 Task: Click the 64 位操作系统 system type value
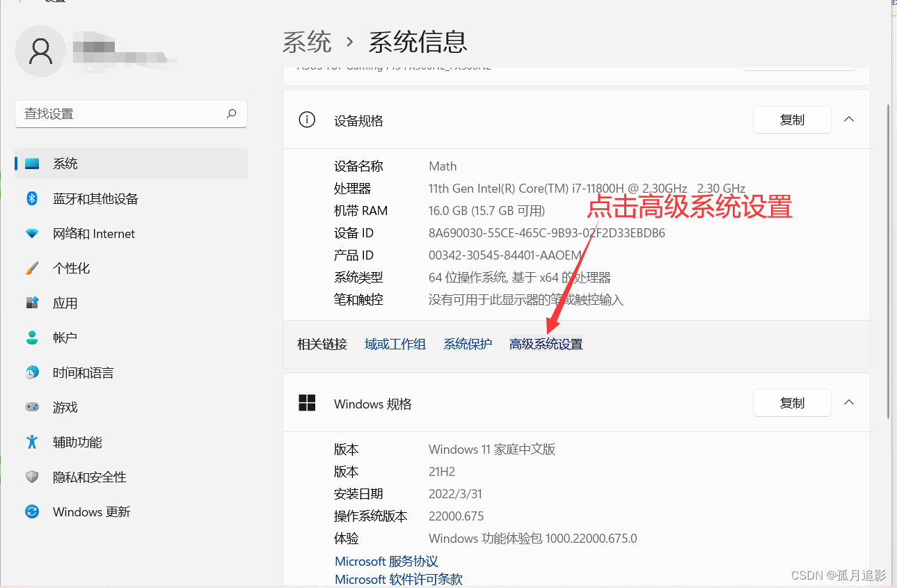(520, 278)
